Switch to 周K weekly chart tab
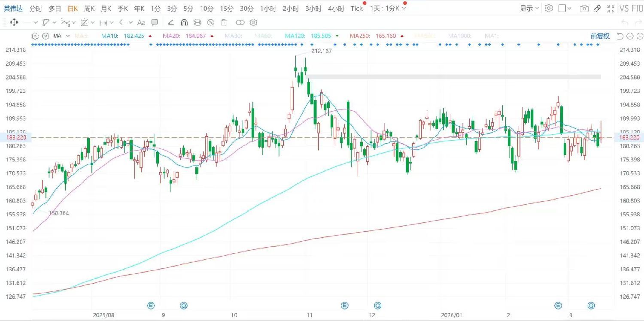The image size is (644, 321). point(89,8)
